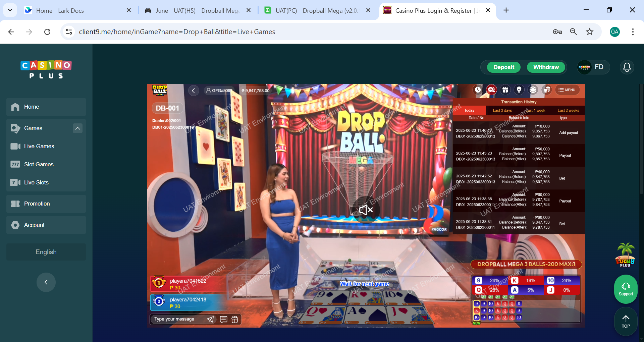Click the Casino Plus logo
Viewport: 644px width, 342px height.
(x=46, y=70)
